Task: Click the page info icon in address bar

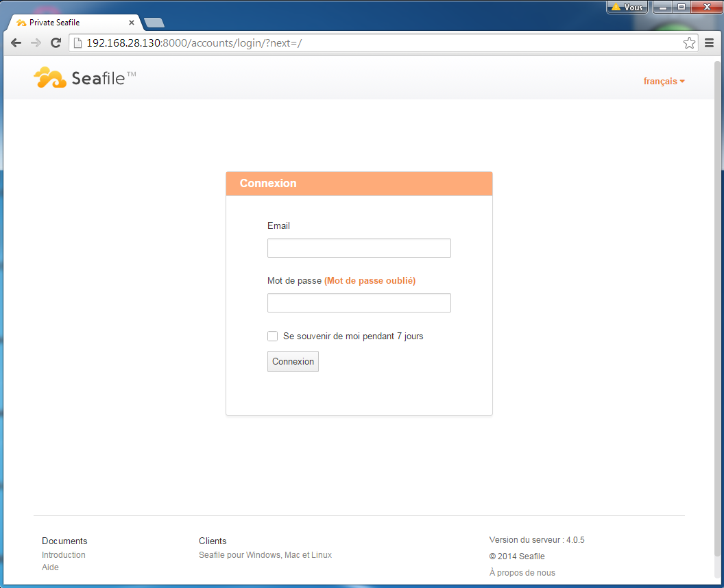Action: click(78, 43)
